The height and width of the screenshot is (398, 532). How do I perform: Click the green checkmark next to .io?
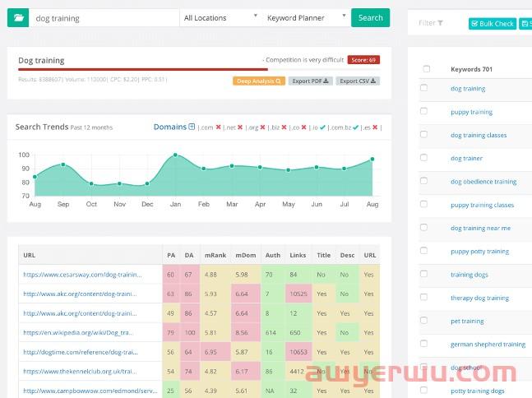tap(322, 127)
